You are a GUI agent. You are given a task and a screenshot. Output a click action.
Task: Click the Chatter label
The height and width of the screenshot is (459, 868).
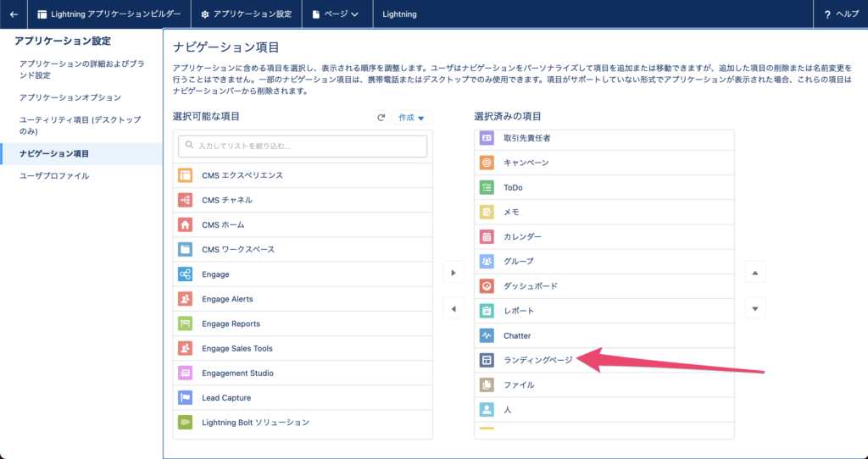[517, 335]
